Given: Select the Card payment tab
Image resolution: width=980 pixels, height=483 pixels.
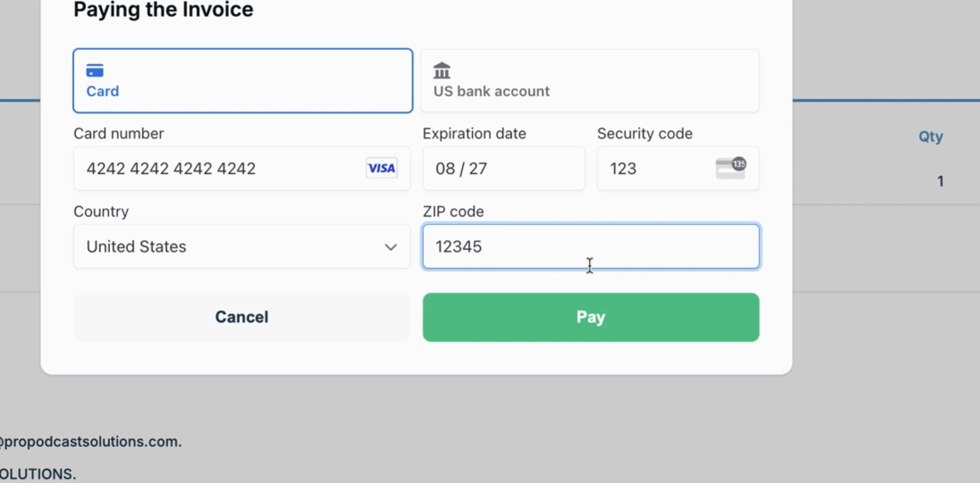Looking at the screenshot, I should click(x=243, y=80).
